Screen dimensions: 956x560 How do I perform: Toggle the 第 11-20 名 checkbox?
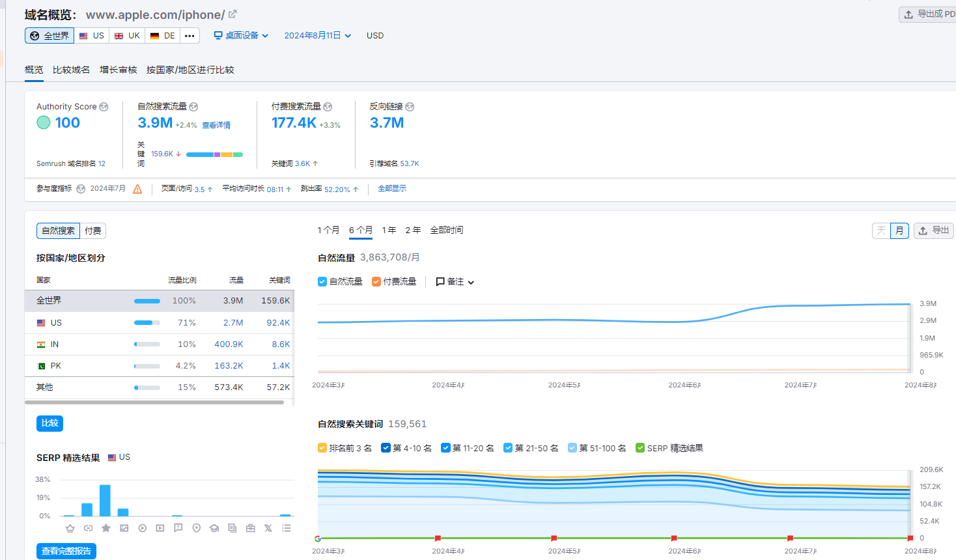click(x=445, y=448)
